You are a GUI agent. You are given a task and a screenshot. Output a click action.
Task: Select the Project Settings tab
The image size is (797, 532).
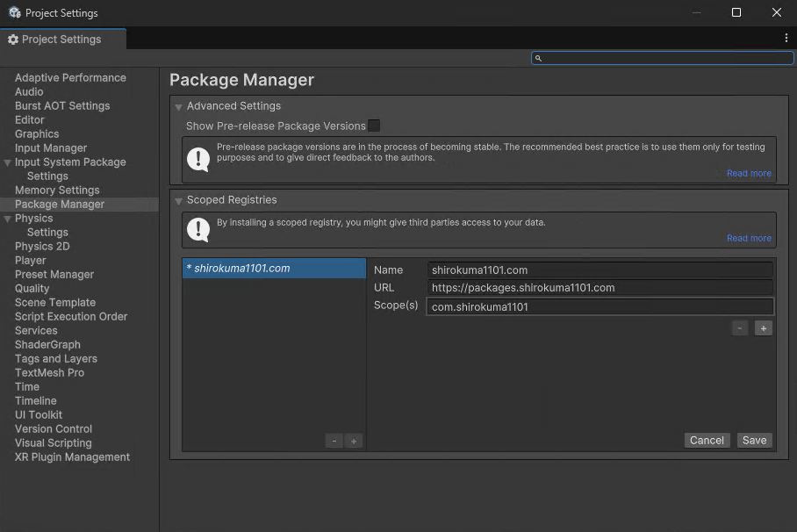(x=61, y=40)
